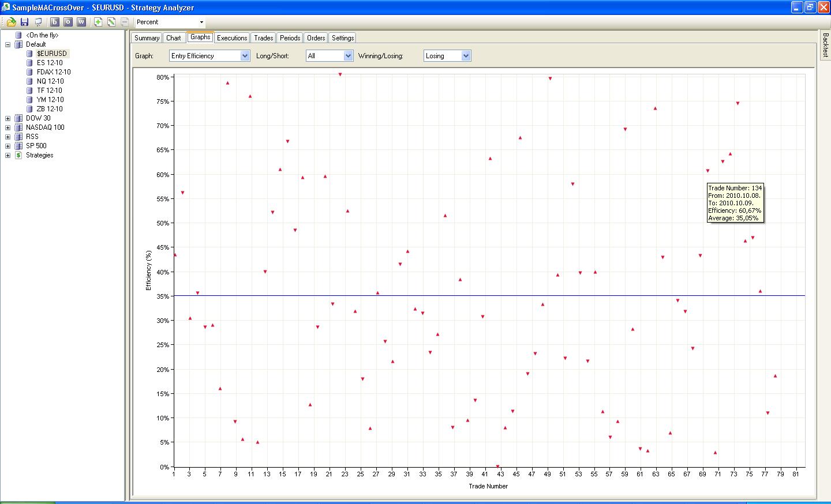Open the Settings tab

point(343,38)
